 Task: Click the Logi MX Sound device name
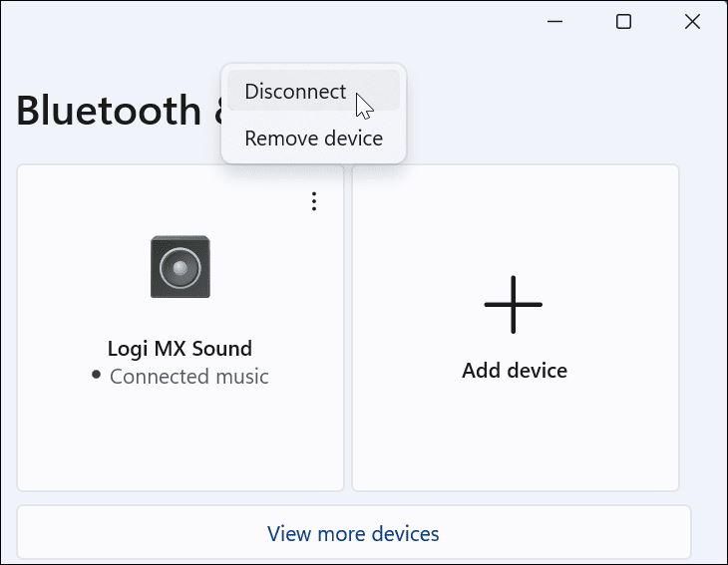(x=180, y=349)
